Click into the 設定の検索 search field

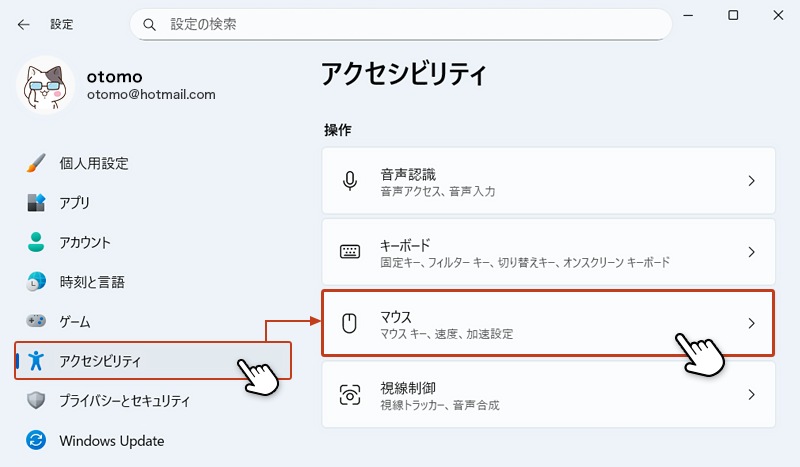point(401,24)
